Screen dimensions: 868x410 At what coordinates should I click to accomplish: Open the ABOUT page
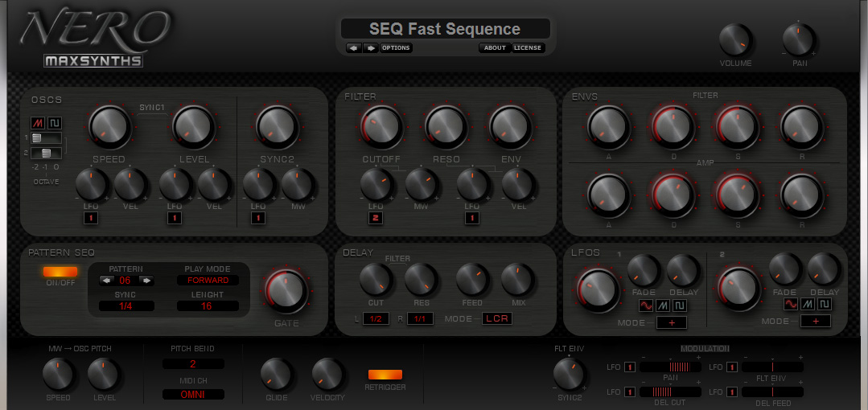[495, 48]
